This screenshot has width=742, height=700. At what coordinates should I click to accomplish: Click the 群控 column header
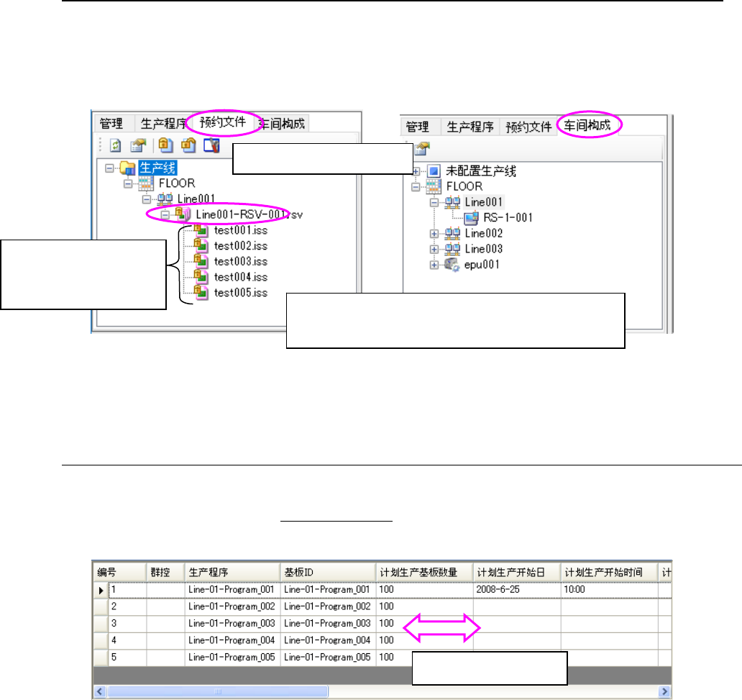coord(165,572)
